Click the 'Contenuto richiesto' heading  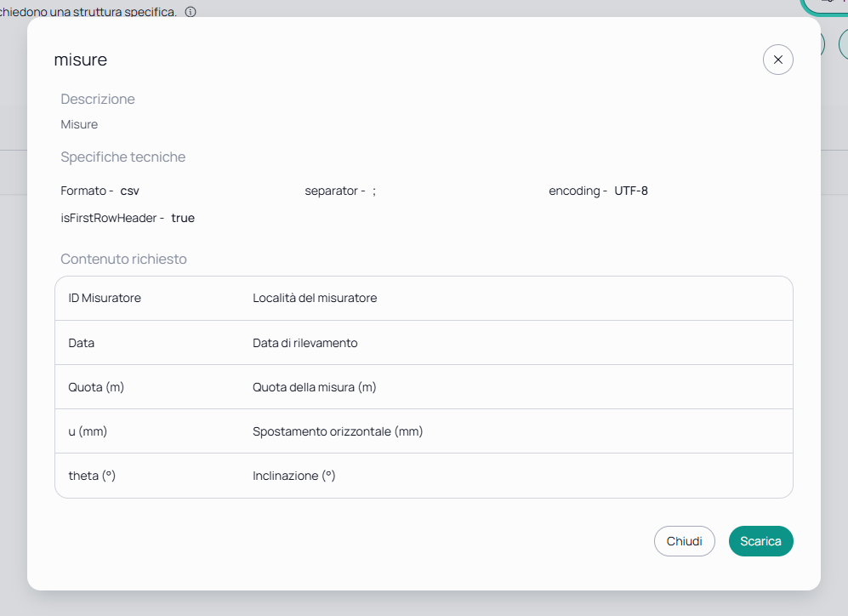tap(123, 259)
